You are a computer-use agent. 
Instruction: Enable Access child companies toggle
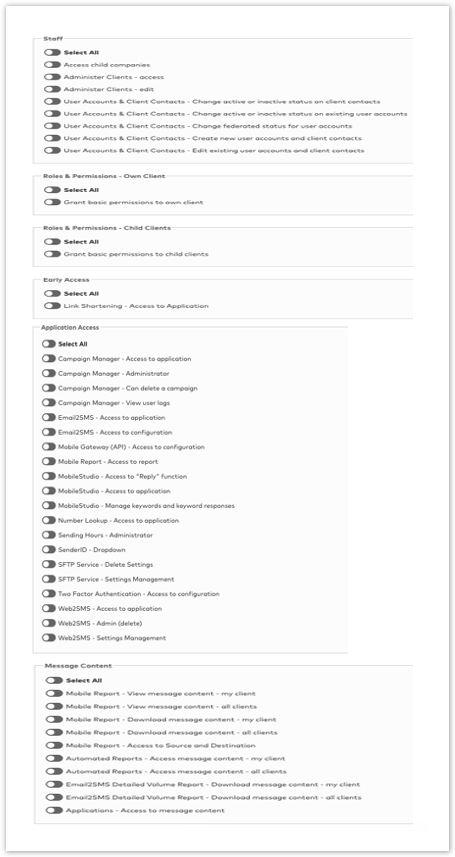52,65
